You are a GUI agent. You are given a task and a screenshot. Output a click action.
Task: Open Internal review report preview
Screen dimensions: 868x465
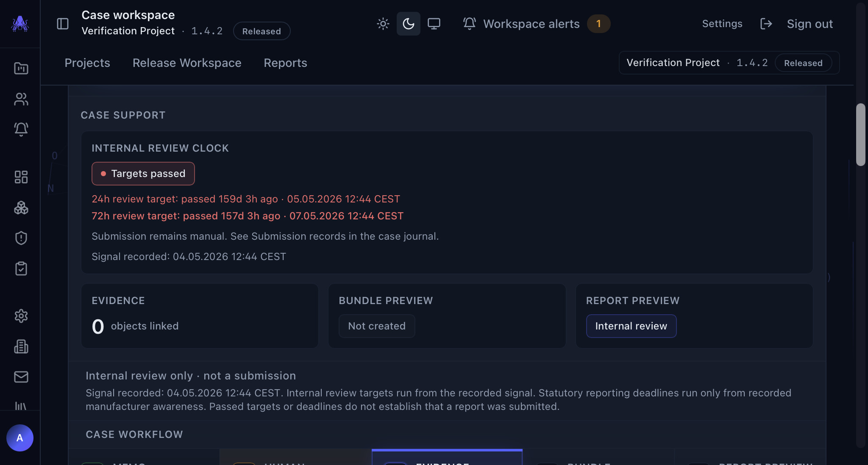[x=631, y=326]
